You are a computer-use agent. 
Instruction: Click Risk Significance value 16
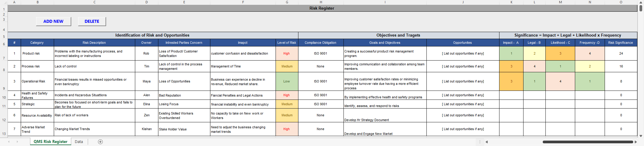click(x=621, y=66)
